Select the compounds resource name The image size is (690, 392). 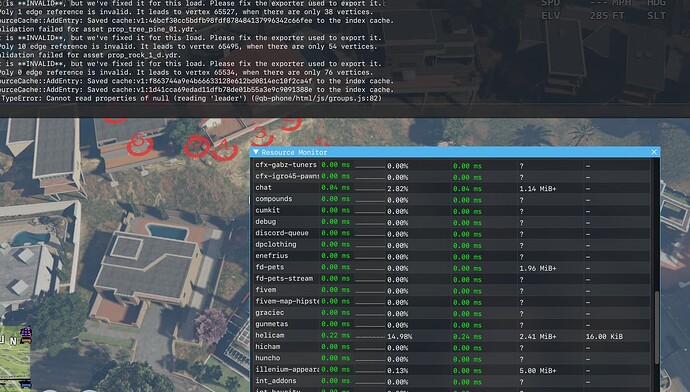pos(273,199)
